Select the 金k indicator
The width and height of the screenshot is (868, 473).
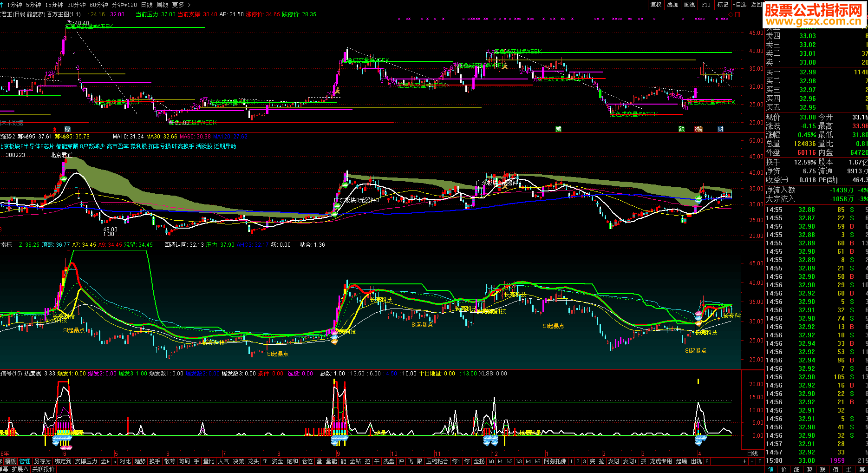[105, 461]
